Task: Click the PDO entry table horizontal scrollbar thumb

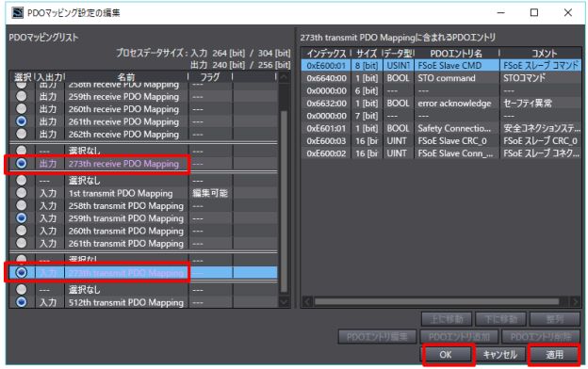Action: [x=436, y=301]
